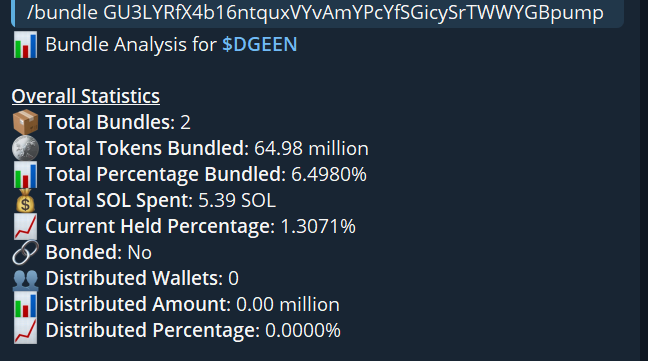Open the $DGEEN token link
Viewport: 648px width, 361px height.
[x=260, y=45]
